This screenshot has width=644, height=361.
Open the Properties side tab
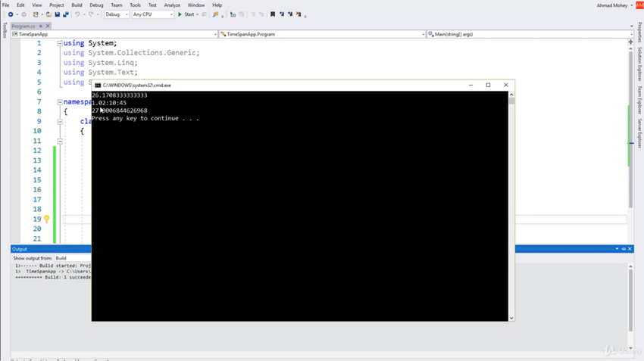coord(639,32)
